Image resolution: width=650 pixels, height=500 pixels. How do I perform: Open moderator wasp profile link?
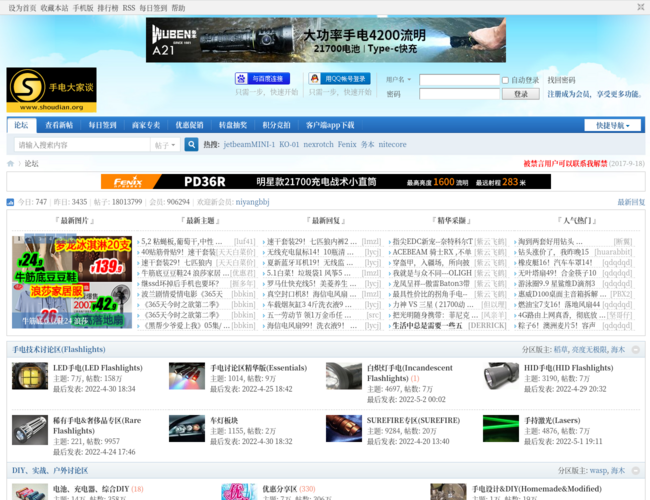598,471
